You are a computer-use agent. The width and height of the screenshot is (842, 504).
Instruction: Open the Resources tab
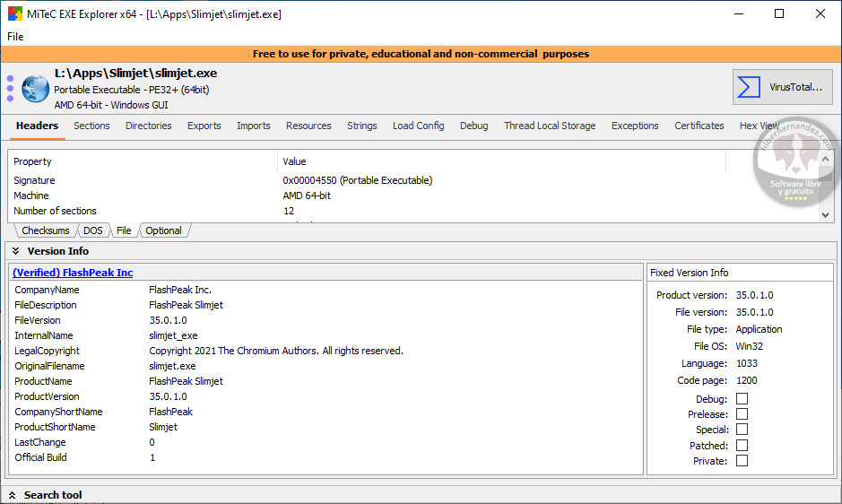click(x=308, y=126)
